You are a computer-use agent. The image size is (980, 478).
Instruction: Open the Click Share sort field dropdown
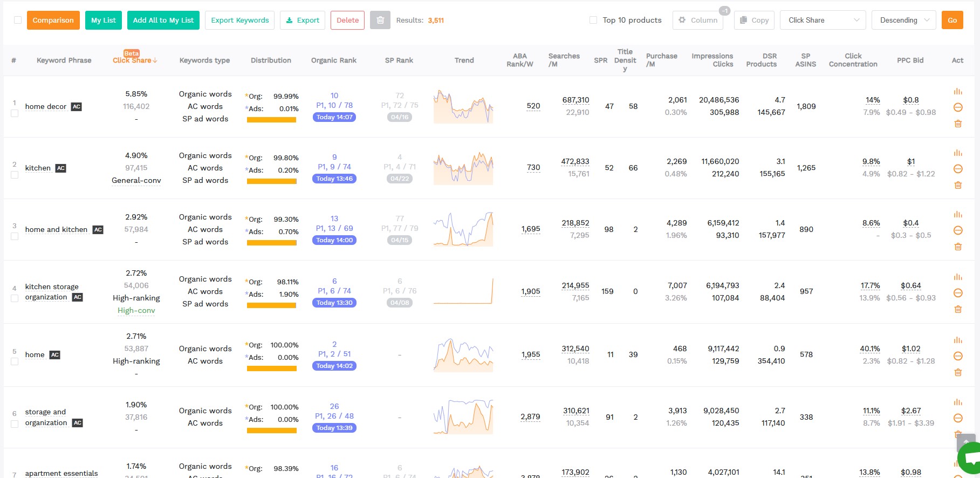pos(823,20)
